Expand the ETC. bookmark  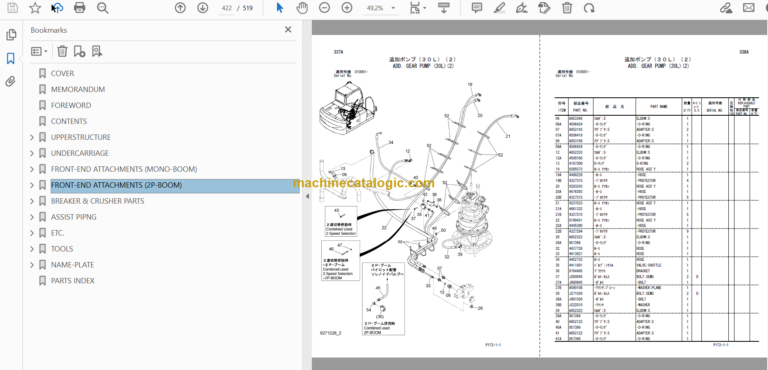32,233
